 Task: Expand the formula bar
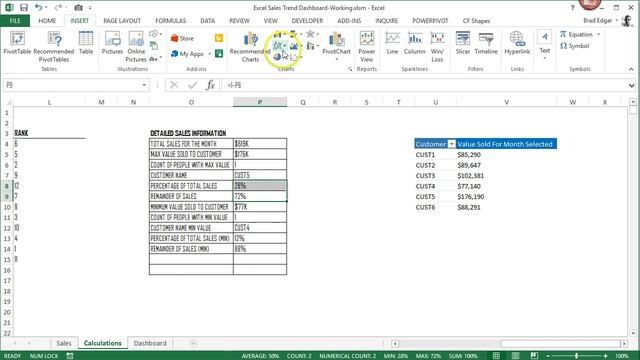point(631,85)
